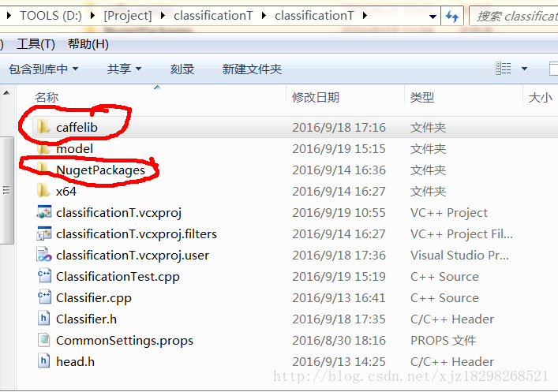The height and width of the screenshot is (392, 558).
Task: Navigate to last classificationT breadcrumb segment
Action: click(314, 16)
